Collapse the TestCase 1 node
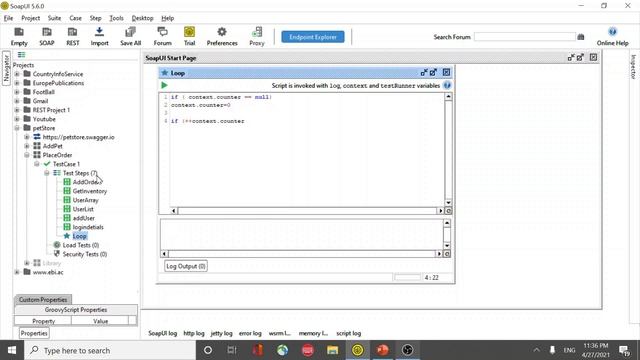The width and height of the screenshot is (640, 360). 37,164
